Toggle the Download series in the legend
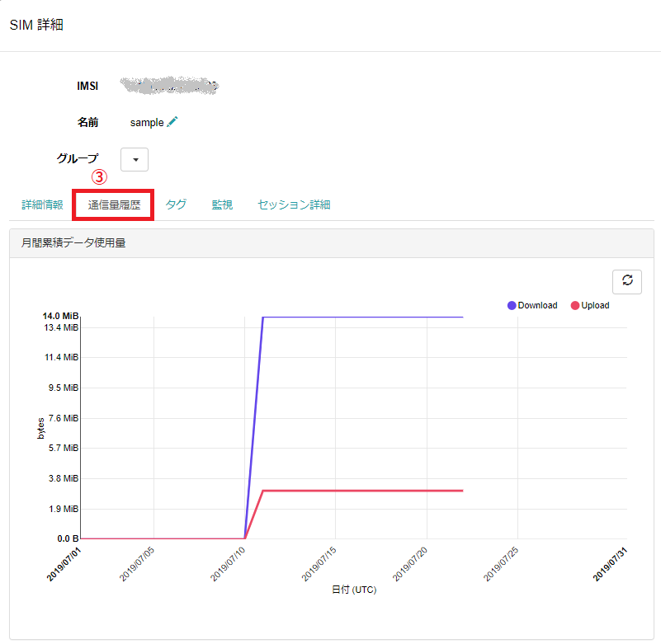This screenshot has width=661, height=644. click(532, 305)
